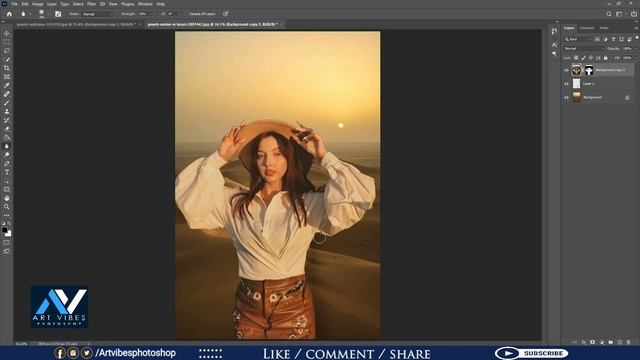Switch foreground and background colors
The height and width of the screenshot is (360, 640).
pos(9,224)
